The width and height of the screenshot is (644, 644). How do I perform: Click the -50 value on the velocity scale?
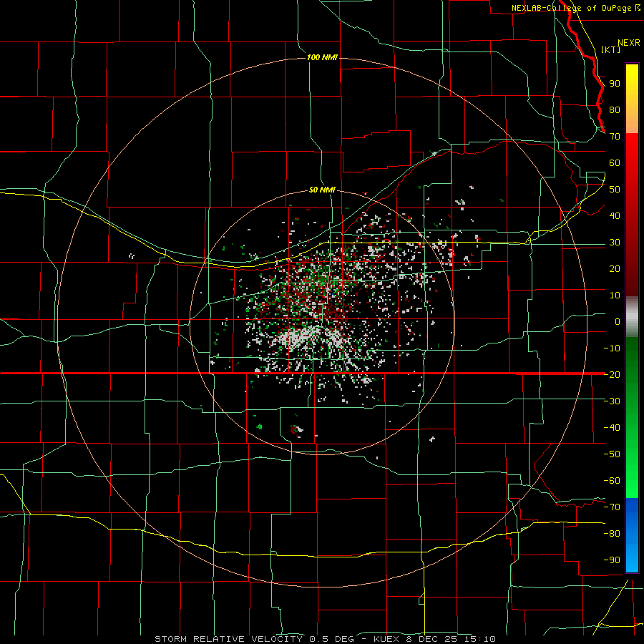click(x=612, y=454)
